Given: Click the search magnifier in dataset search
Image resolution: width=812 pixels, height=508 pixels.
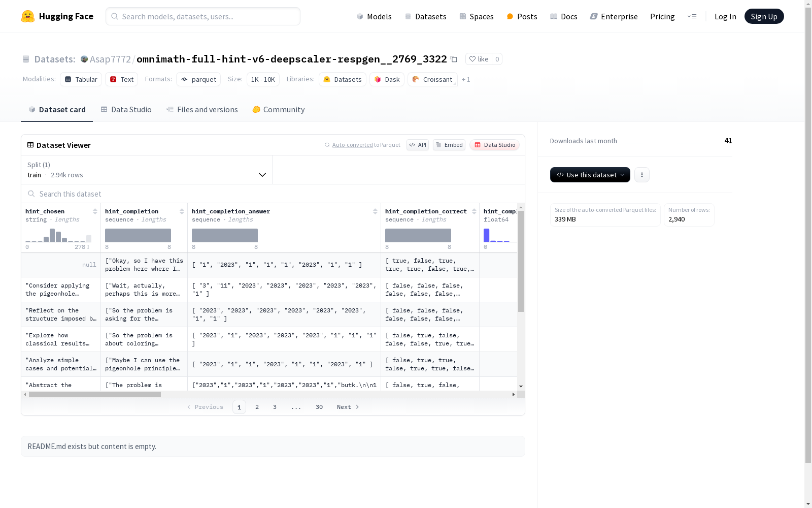Looking at the screenshot, I should [31, 194].
